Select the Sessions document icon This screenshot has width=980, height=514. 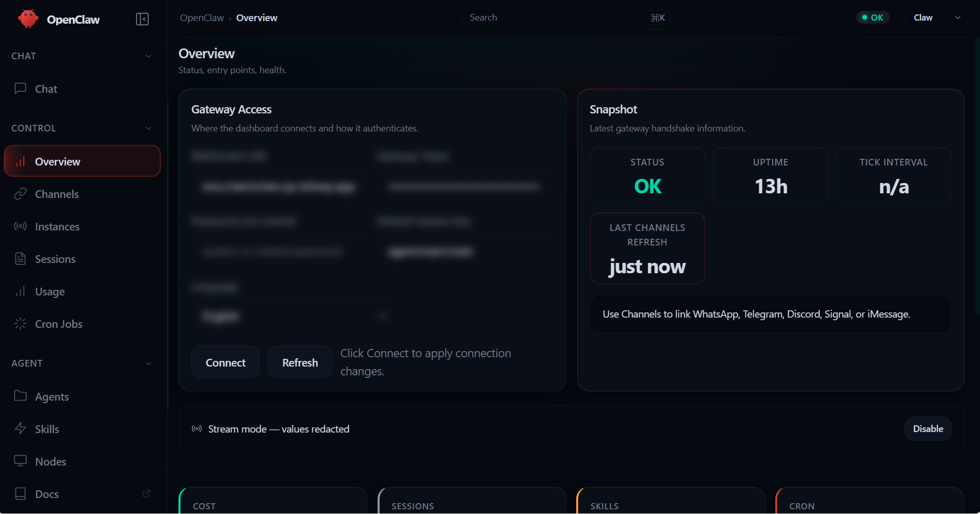20,258
